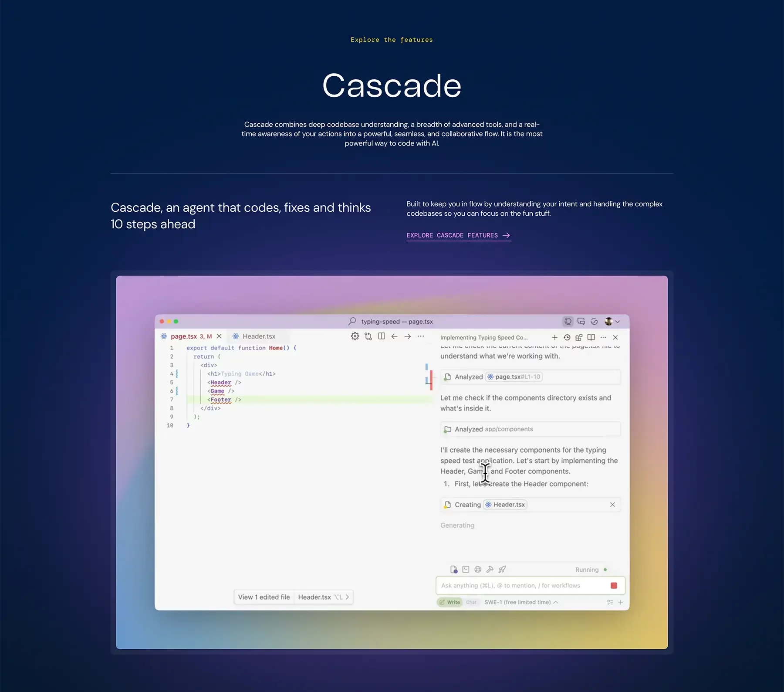Open Cascade conversation history clock icon

tap(567, 337)
